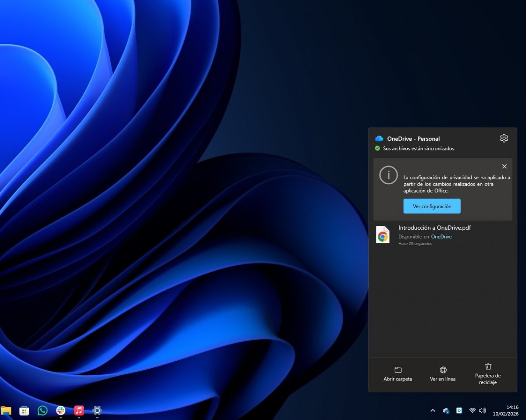Click the Wi-Fi icon in the system tray
Screen dimensions: 526x420
point(472,410)
